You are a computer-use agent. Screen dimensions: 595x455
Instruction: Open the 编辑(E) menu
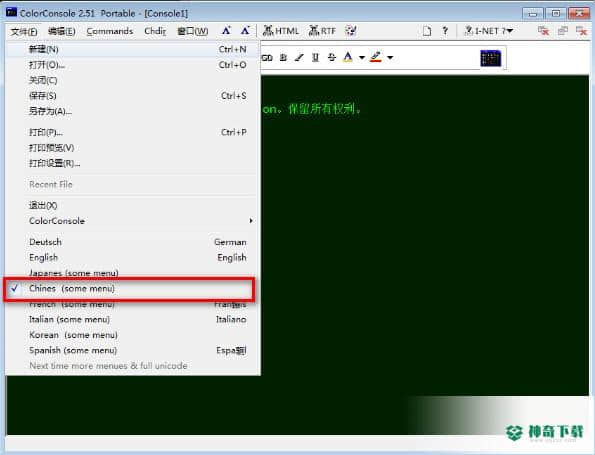pos(61,31)
